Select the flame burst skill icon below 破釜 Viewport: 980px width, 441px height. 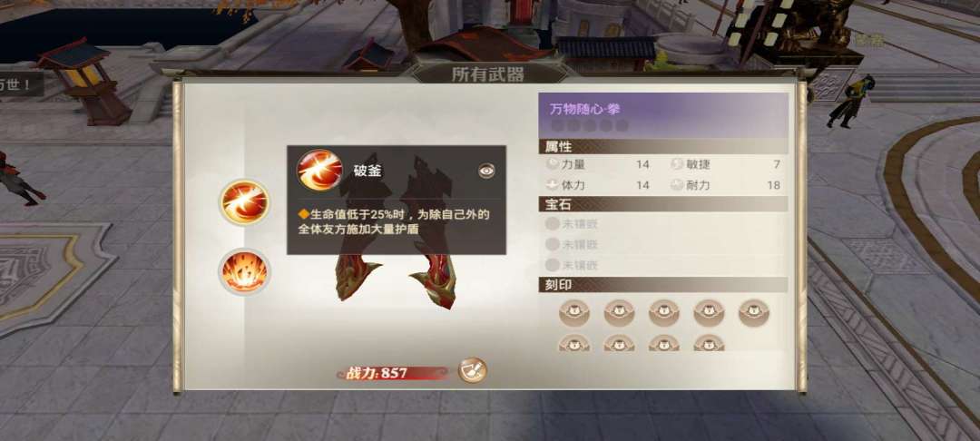coord(244,271)
